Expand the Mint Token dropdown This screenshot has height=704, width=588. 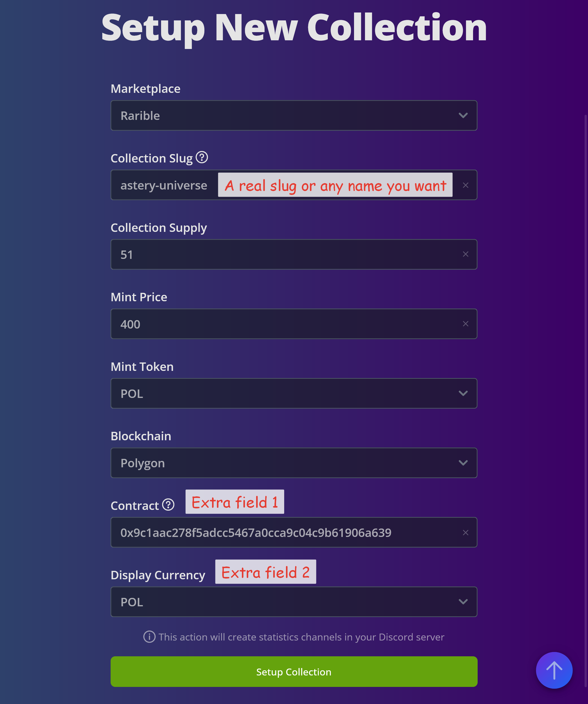[x=294, y=393]
